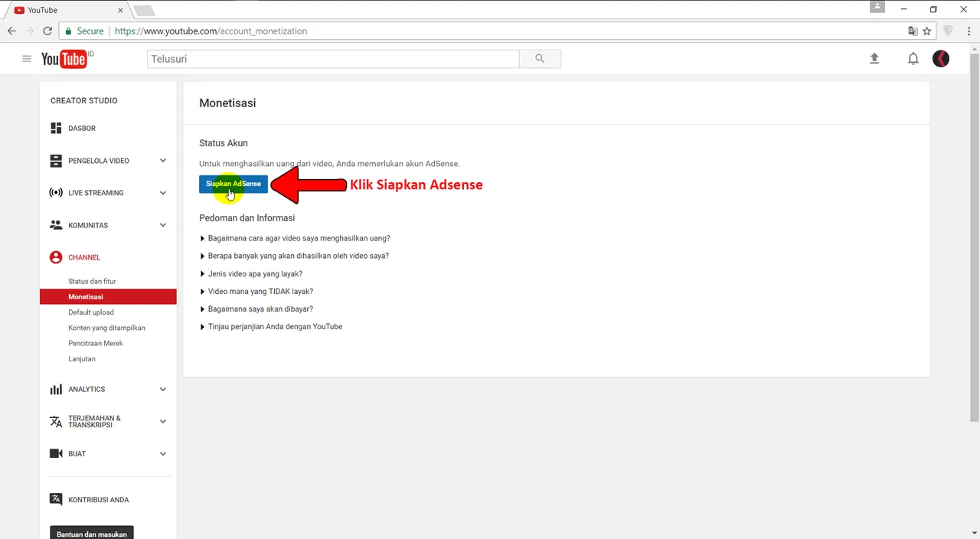Open the Dasbor link
The height and width of the screenshot is (539, 980).
tap(82, 128)
